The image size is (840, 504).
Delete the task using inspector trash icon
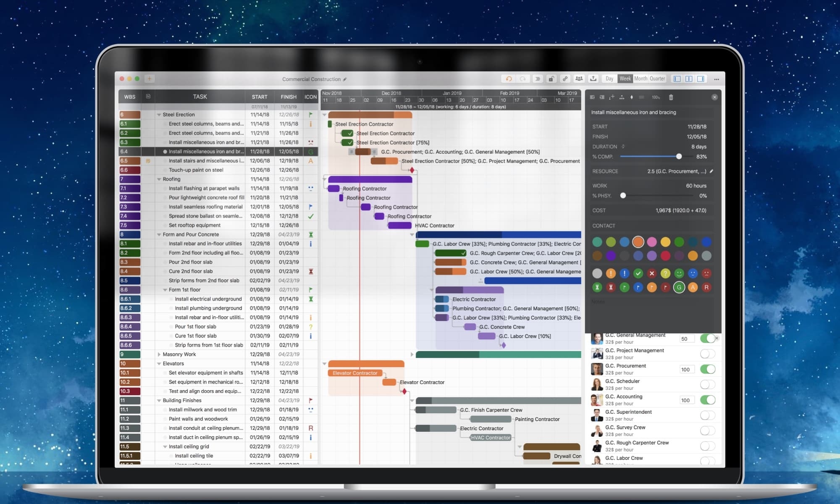pyautogui.click(x=671, y=97)
